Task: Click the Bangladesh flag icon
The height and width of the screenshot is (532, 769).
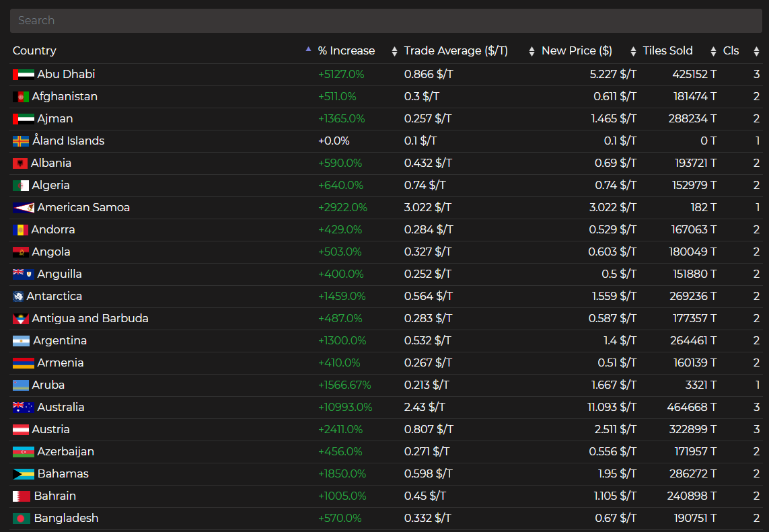Action: (x=22, y=519)
